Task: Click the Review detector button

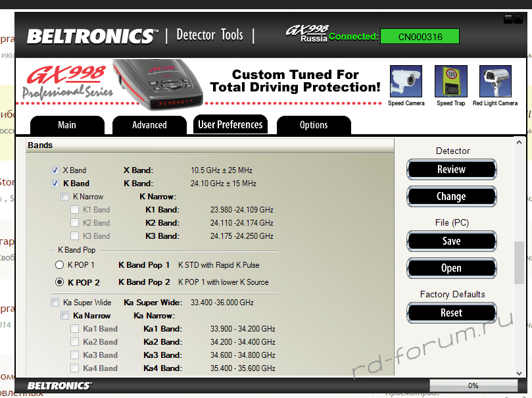Action: click(x=452, y=169)
